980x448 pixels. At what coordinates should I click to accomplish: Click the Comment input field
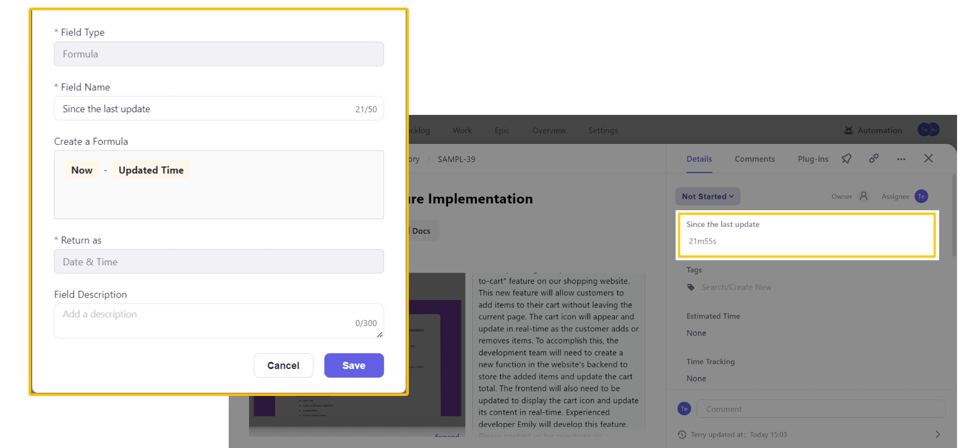pyautogui.click(x=820, y=409)
